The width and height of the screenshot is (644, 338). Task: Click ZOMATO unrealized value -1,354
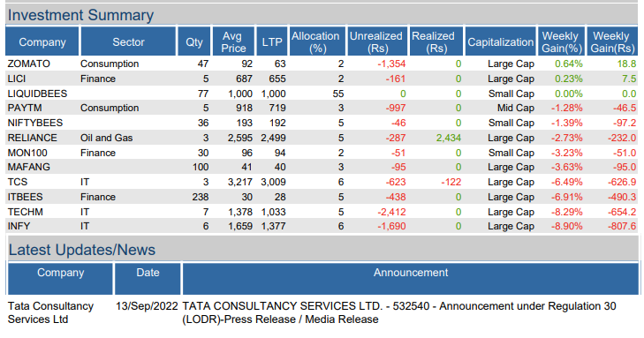tap(391, 64)
